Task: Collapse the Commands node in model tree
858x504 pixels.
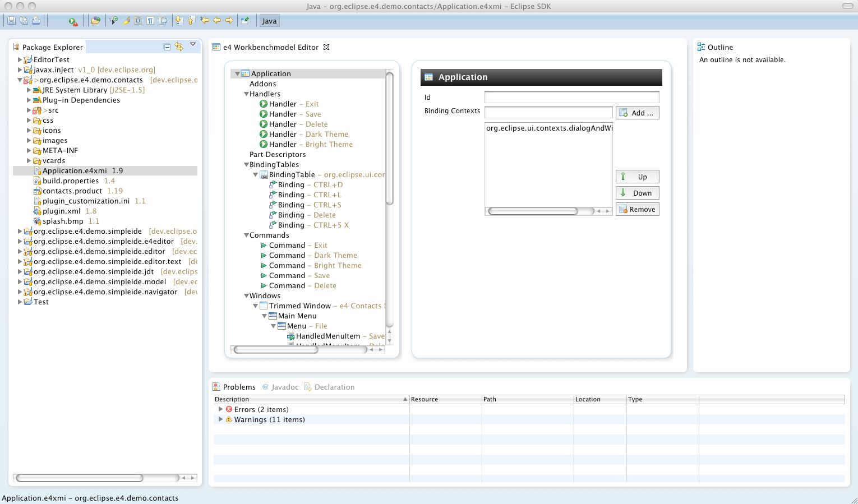Action: pyautogui.click(x=246, y=235)
